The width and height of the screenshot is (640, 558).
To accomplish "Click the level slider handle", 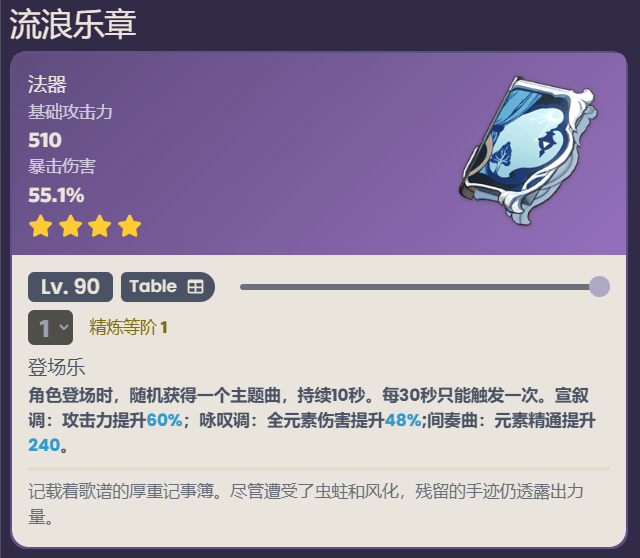I will coord(599,287).
